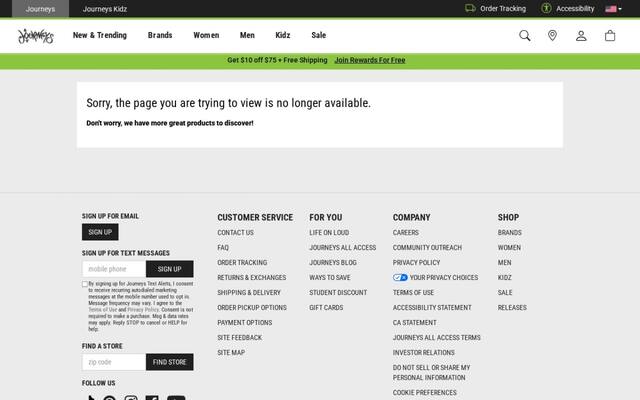Open Shipping & Delivery link
640x400 pixels.
coord(249,293)
